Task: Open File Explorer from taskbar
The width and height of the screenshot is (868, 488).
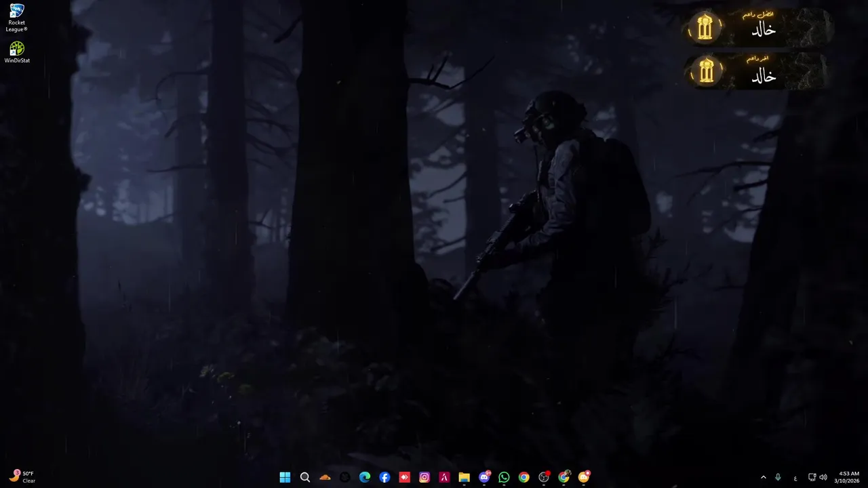Action: (464, 477)
